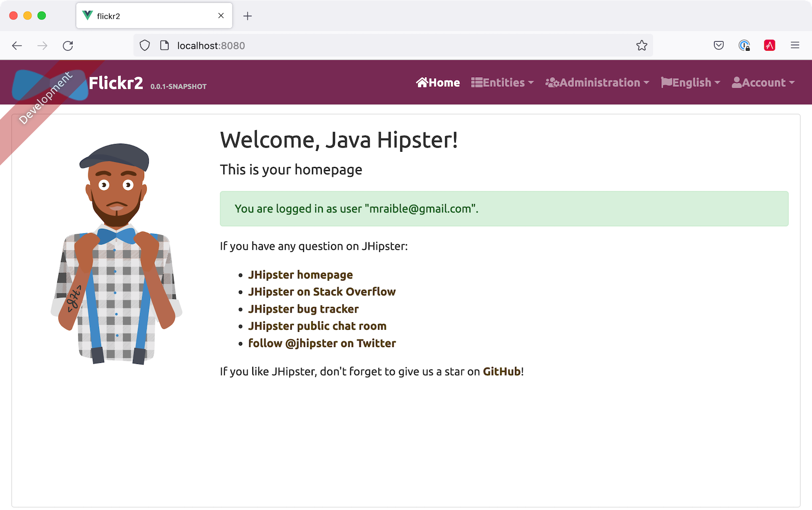The image size is (812, 510).
Task: Click the password manager extension icon
Action: [x=744, y=46]
